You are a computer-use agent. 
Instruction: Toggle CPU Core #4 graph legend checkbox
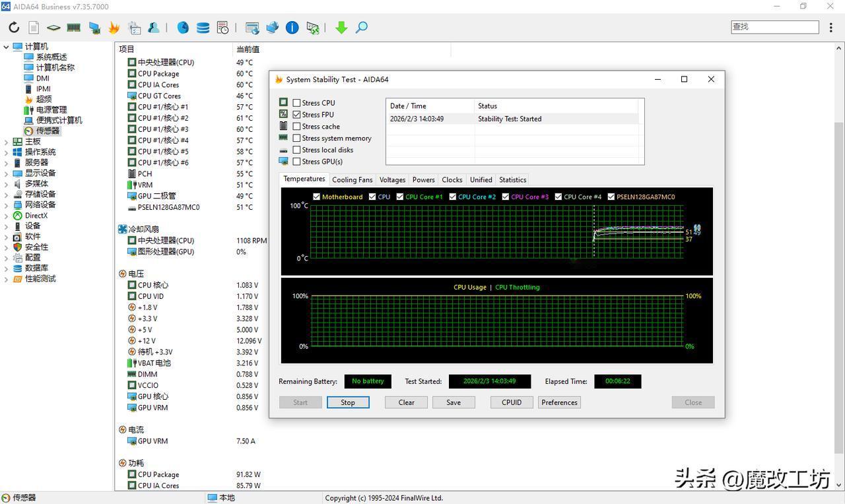click(558, 197)
